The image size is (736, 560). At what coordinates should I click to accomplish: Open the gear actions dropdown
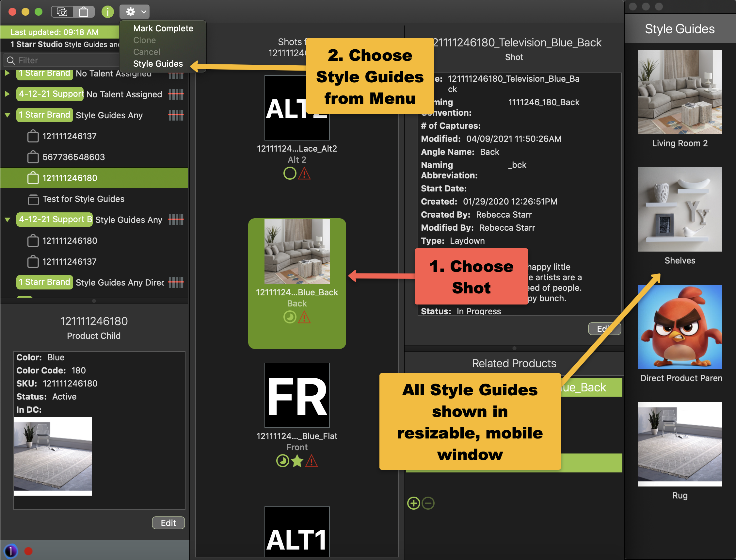(134, 12)
